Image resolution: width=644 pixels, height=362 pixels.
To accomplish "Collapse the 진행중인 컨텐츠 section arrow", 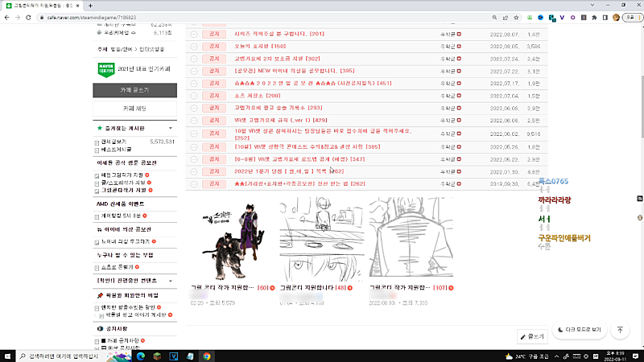I will pos(170,280).
